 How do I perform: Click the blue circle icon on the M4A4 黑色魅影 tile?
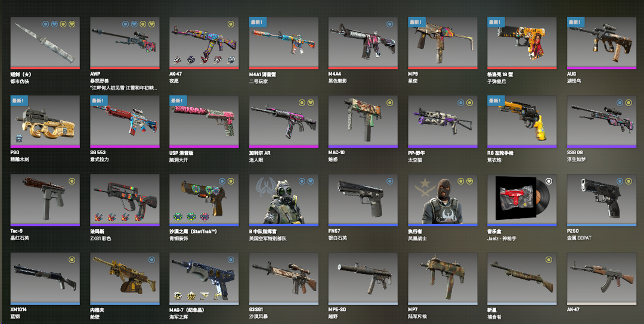tap(390, 24)
